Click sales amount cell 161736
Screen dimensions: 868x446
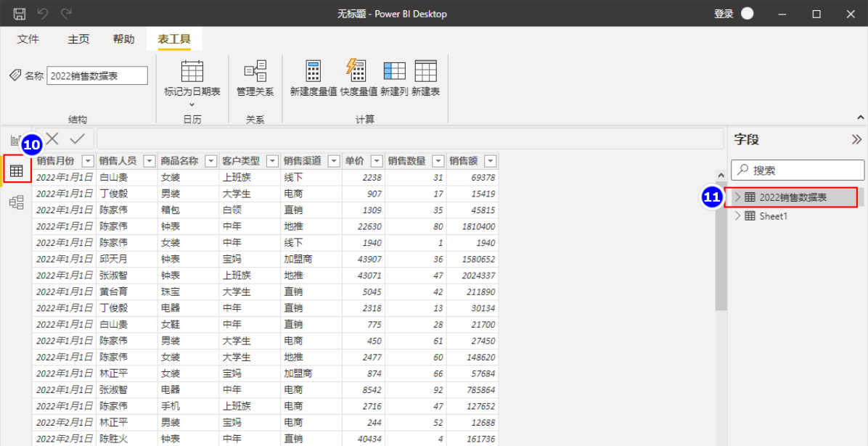tap(472, 439)
